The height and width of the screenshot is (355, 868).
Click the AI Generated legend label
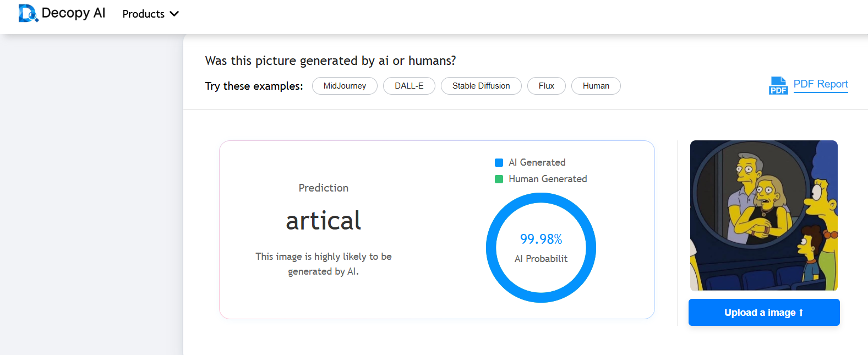(537, 162)
